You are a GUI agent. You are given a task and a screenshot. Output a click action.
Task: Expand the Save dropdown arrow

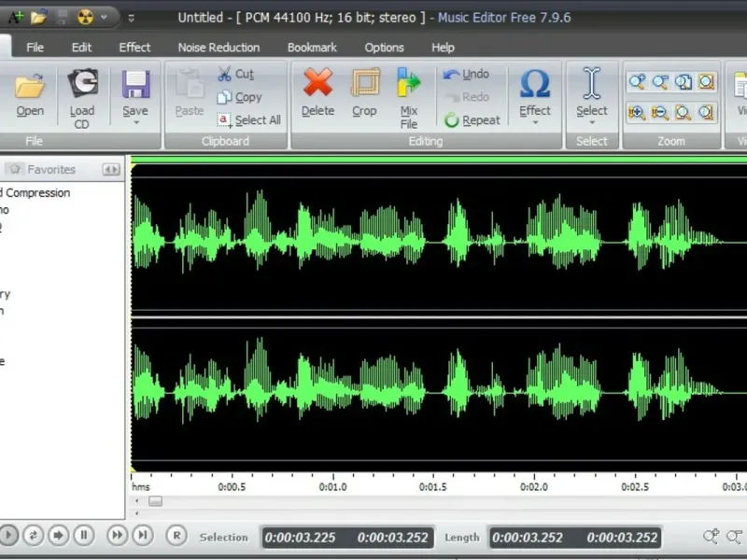tap(135, 123)
